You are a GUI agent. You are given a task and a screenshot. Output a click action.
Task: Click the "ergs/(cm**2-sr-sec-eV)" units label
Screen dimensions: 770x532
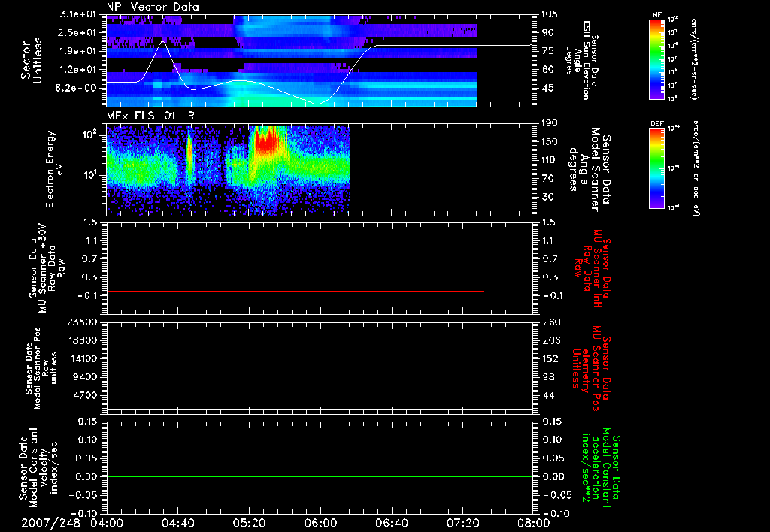coord(696,168)
